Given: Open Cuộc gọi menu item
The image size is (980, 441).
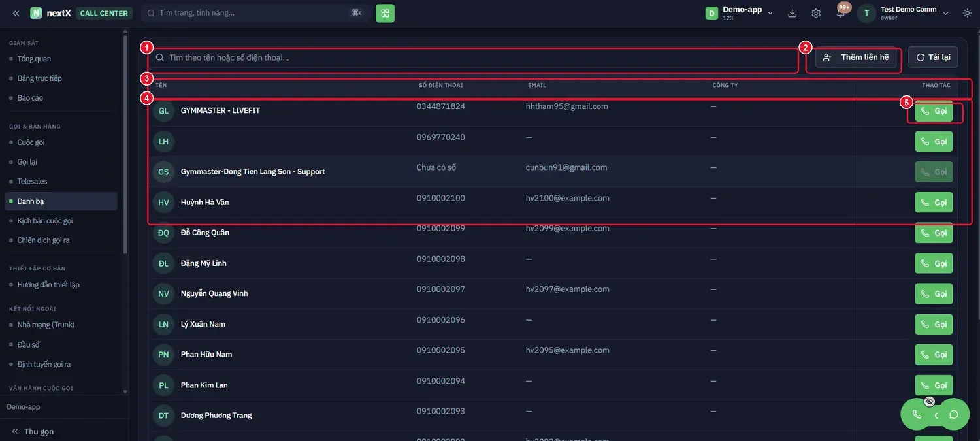Looking at the screenshot, I should pos(31,142).
